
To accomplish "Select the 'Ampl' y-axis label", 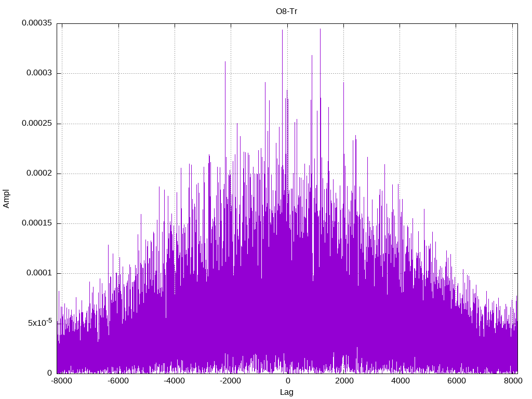I will pos(6,199).
